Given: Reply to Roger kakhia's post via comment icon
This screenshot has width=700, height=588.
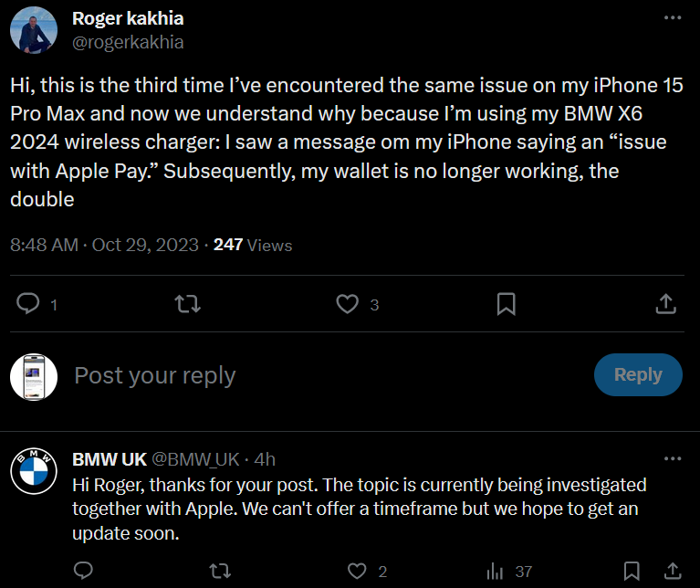Looking at the screenshot, I should (28, 303).
